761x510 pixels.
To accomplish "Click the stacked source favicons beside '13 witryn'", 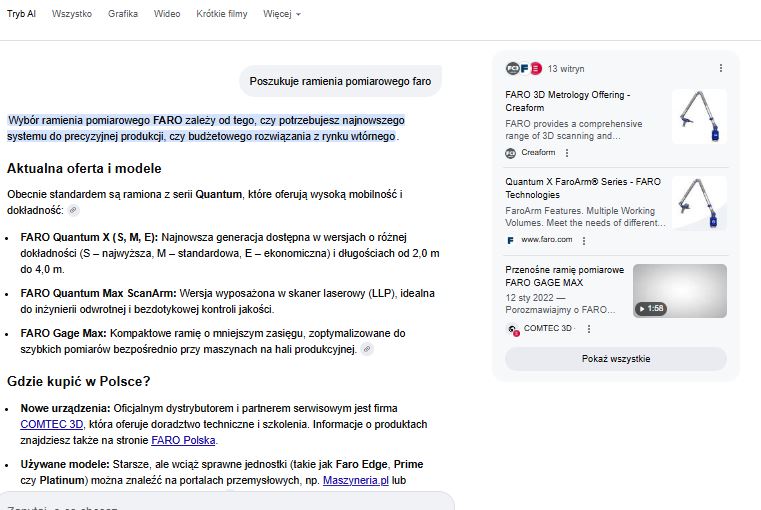I will [x=524, y=68].
